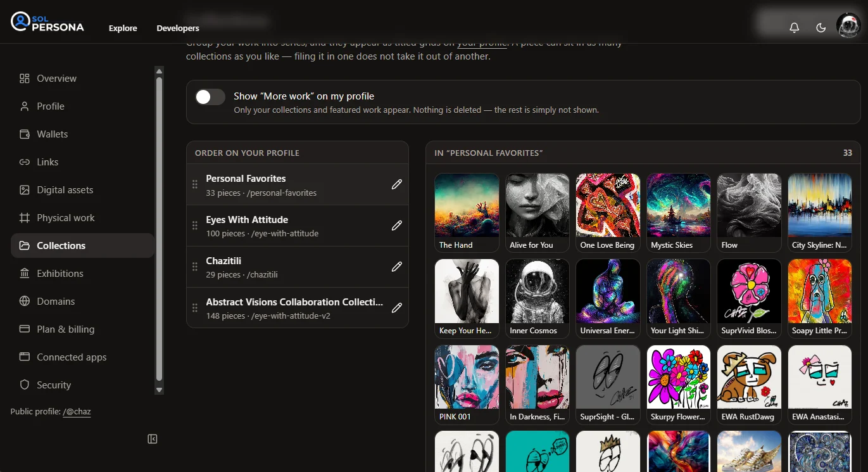Viewport: 868px width, 472px height.
Task: Open Wallets page
Action: click(83, 134)
